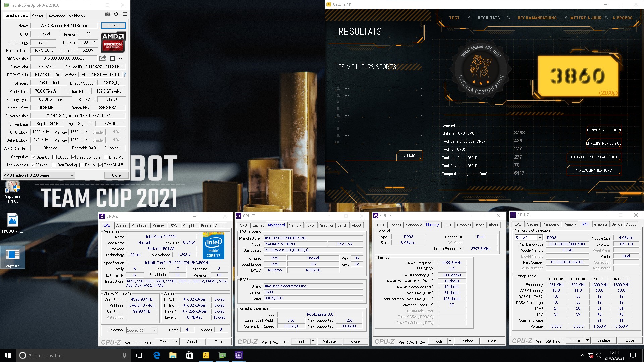644x362 pixels.
Task: Click the AMD Radeon logo in GPU-Z
Action: (113, 42)
